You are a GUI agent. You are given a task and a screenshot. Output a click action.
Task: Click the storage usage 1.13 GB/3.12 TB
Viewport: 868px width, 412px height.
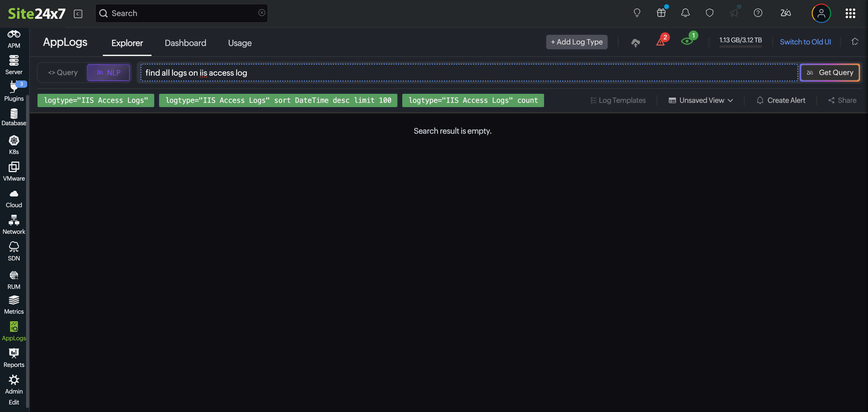click(741, 40)
